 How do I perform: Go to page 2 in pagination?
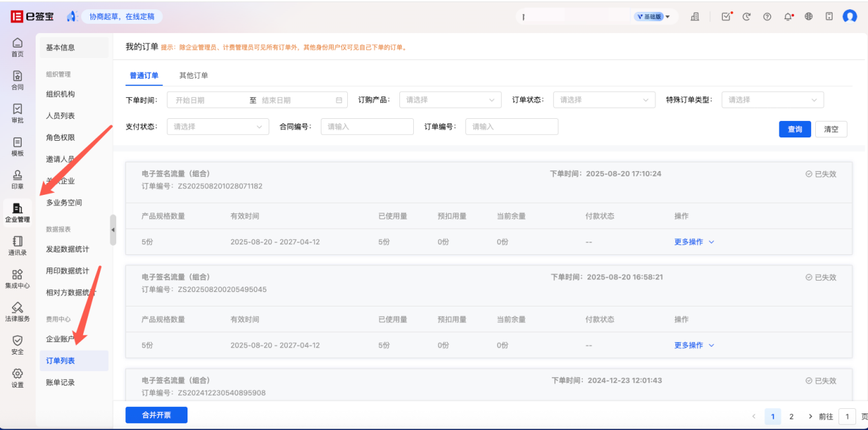tap(791, 416)
